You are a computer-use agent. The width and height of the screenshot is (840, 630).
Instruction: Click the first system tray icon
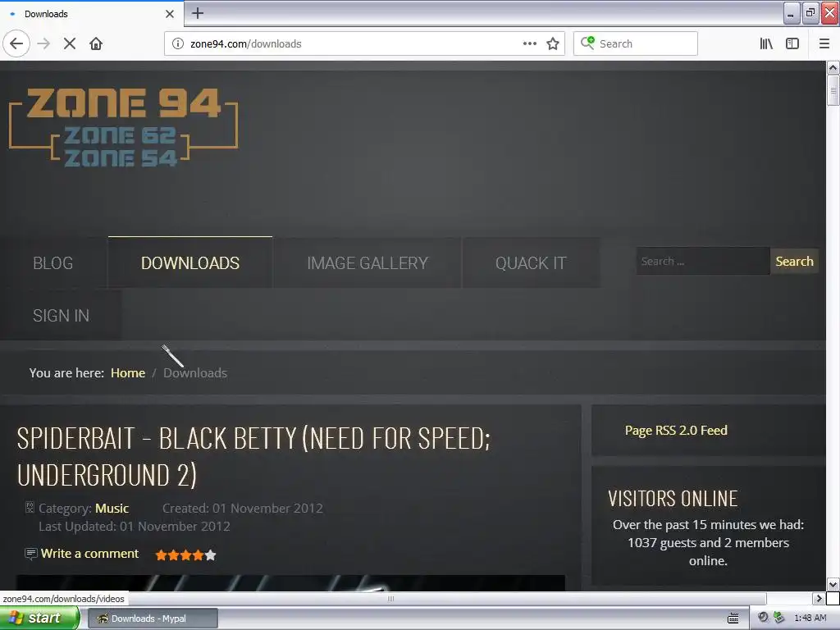pos(763,618)
